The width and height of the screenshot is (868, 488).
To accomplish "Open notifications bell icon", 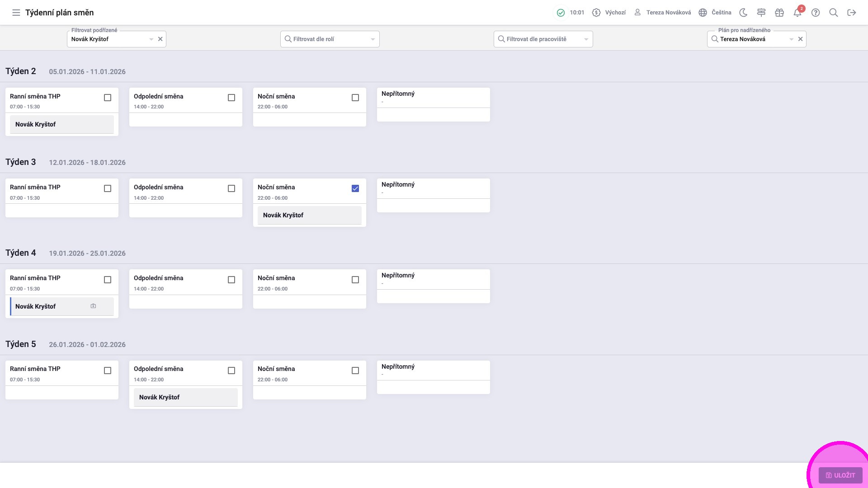I will pyautogui.click(x=797, y=13).
